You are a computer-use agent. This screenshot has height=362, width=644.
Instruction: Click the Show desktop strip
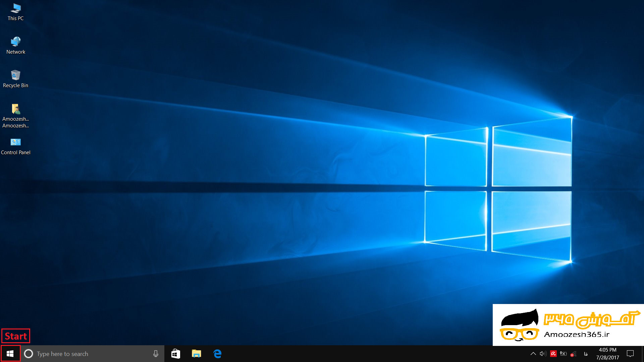point(643,354)
